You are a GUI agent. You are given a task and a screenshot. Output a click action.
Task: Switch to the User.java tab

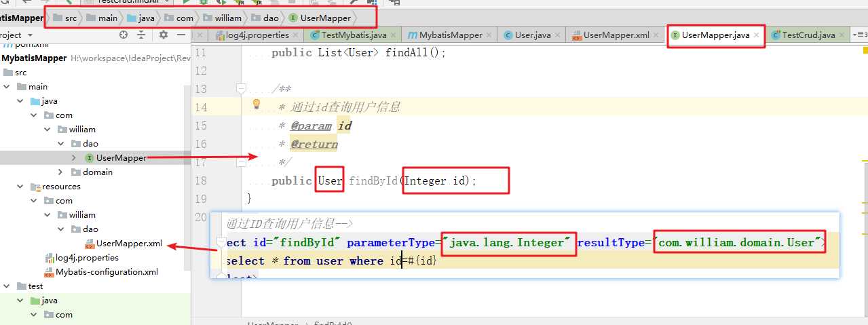click(532, 35)
